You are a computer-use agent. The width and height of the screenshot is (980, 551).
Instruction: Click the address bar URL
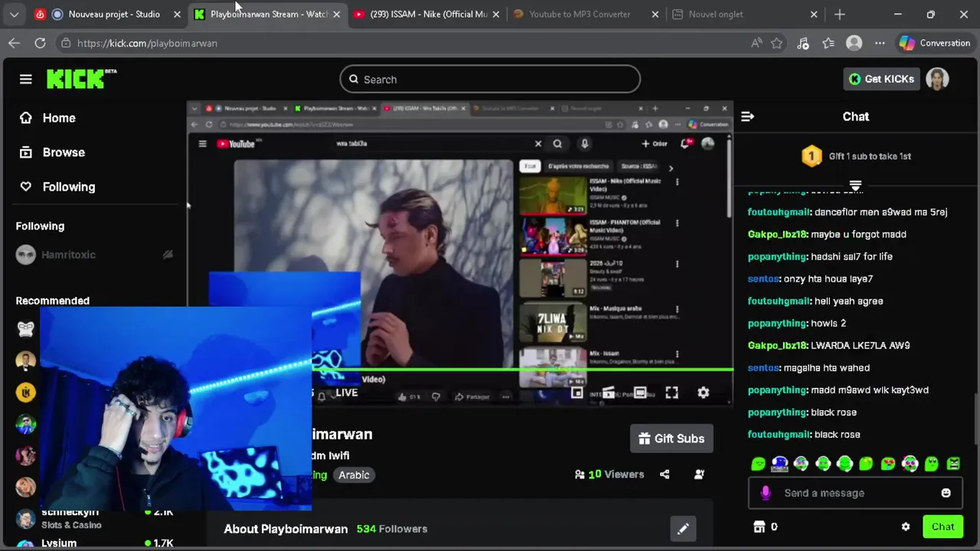147,43
